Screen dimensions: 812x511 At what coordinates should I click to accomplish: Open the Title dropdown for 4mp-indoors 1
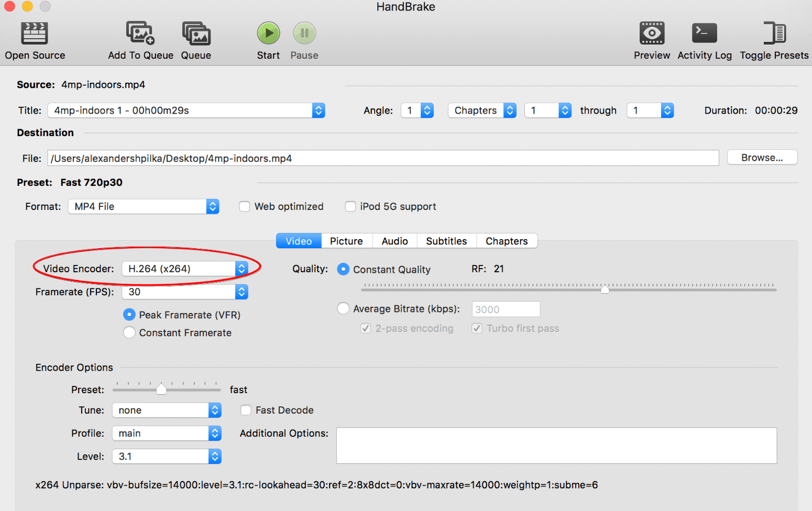tap(186, 110)
